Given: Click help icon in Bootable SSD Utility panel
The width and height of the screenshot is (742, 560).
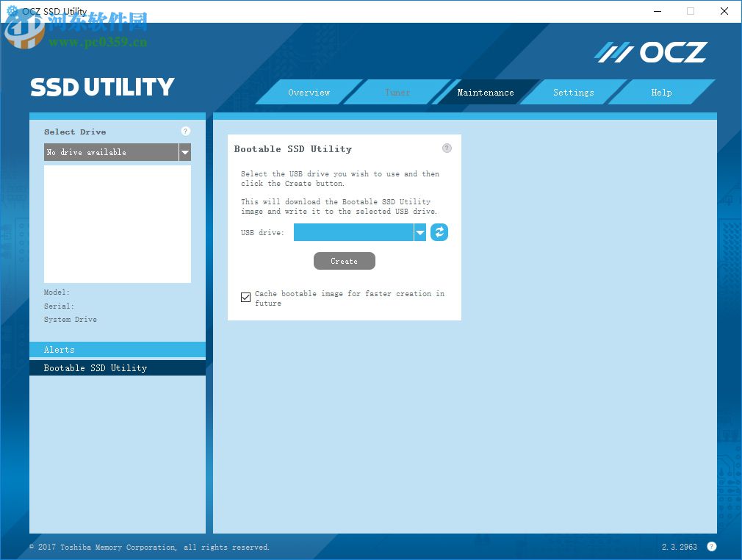Looking at the screenshot, I should tap(447, 148).
